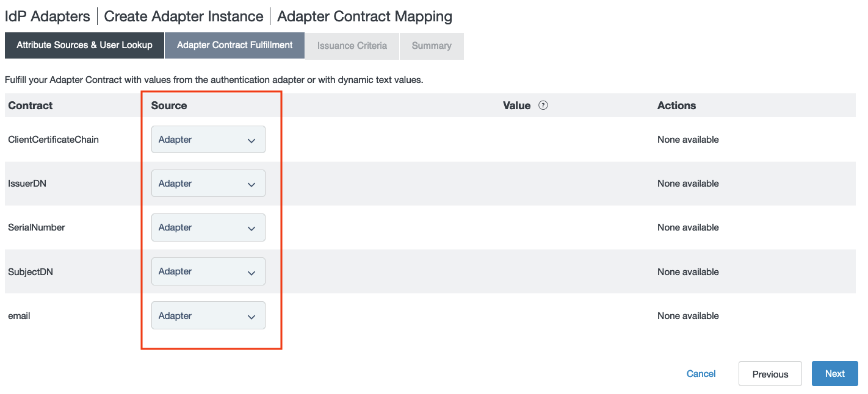Screen dimensions: 868x394
Task: Click the Value column header
Action: click(x=516, y=106)
